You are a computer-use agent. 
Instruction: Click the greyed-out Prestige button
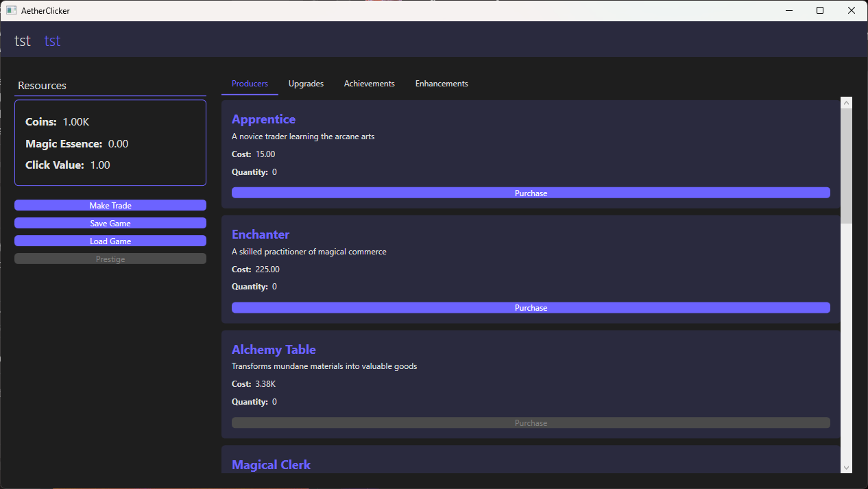coord(110,259)
